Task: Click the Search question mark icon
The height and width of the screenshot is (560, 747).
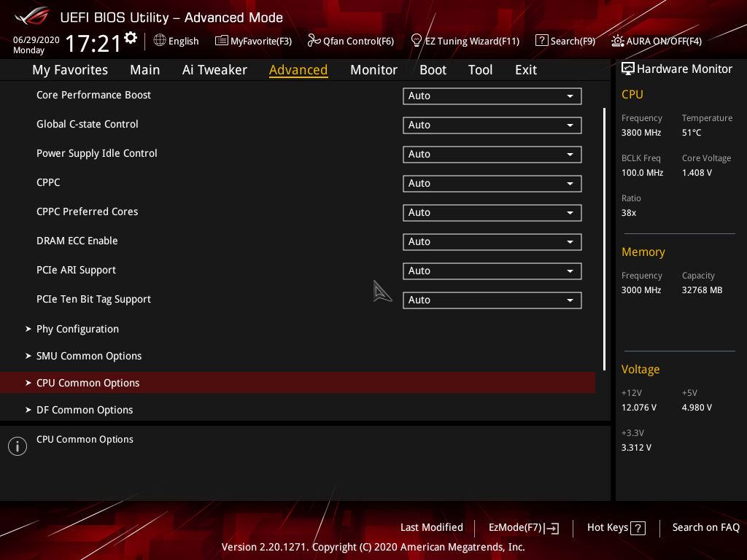Action: 542,41
